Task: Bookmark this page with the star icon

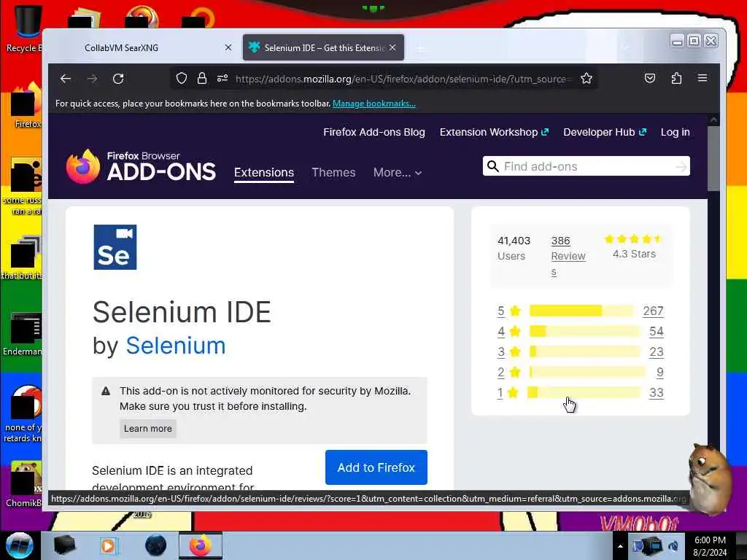Action: tap(587, 79)
